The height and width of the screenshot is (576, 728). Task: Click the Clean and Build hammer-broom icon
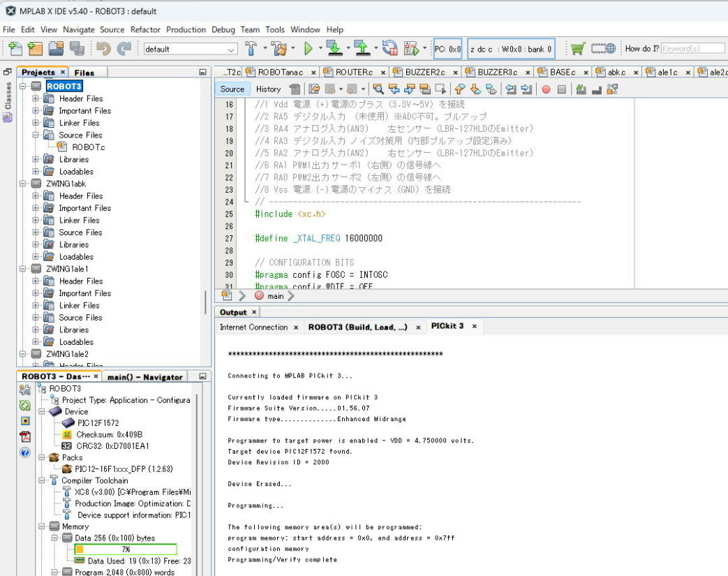[x=279, y=48]
